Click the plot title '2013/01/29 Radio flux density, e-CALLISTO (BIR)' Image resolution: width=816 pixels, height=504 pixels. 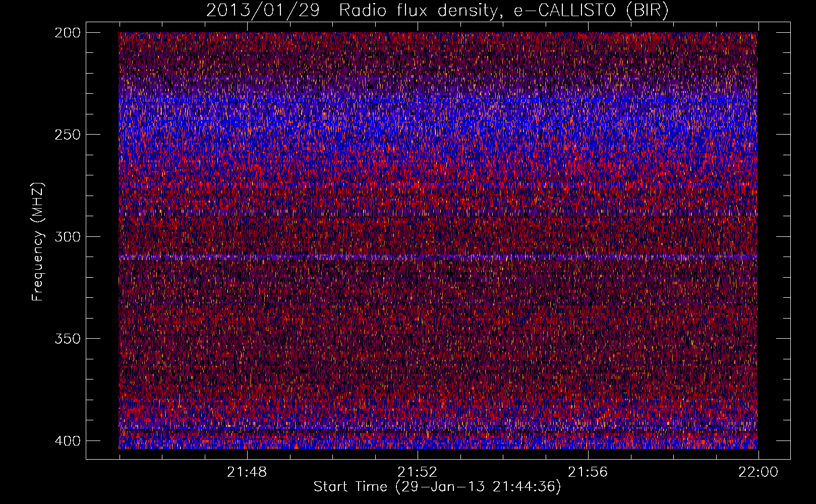click(x=437, y=11)
